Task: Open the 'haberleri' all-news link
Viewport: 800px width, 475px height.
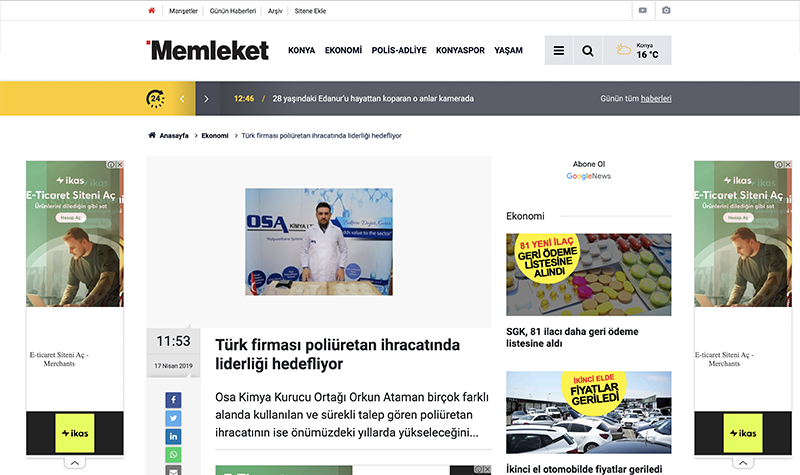Action: (656, 98)
